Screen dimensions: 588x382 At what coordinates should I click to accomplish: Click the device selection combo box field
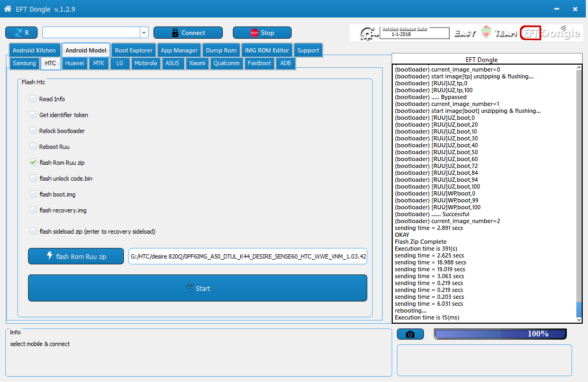tap(92, 33)
